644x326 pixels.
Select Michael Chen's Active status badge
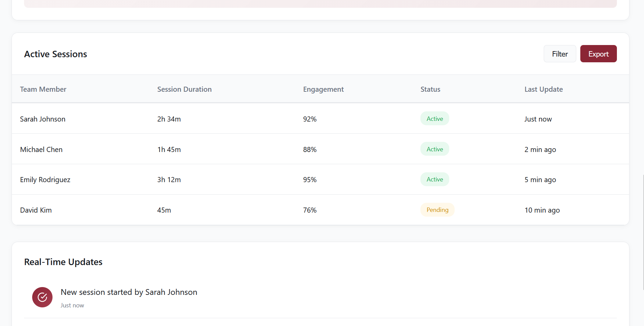tap(435, 149)
